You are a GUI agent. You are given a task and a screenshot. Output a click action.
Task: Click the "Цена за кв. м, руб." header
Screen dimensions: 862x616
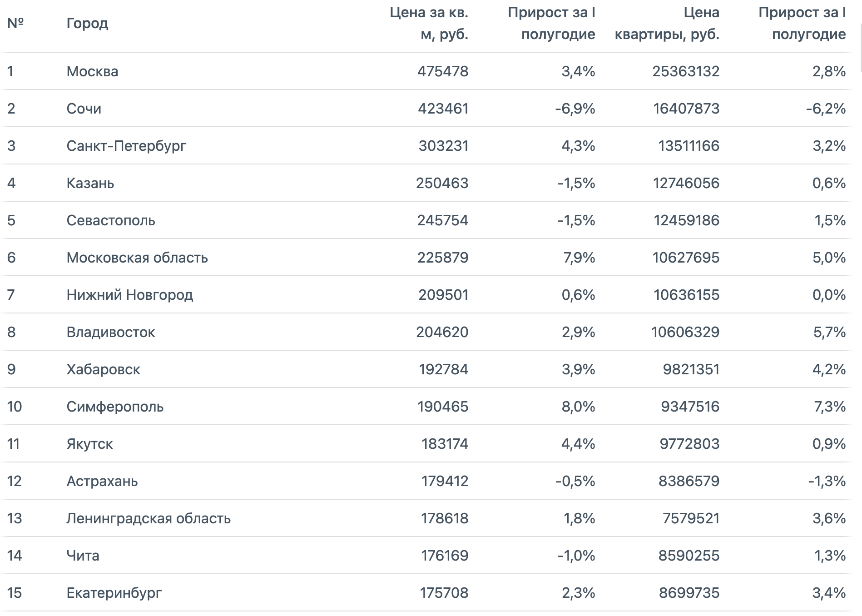coord(429,23)
